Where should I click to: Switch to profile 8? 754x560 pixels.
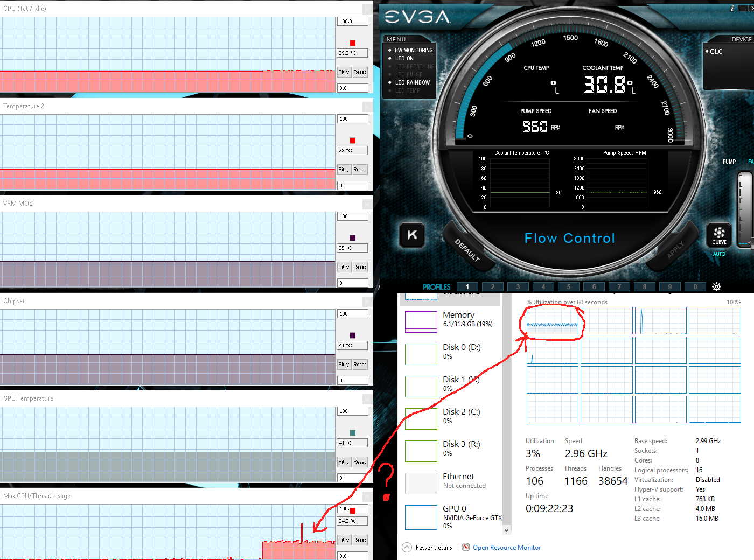(x=644, y=286)
